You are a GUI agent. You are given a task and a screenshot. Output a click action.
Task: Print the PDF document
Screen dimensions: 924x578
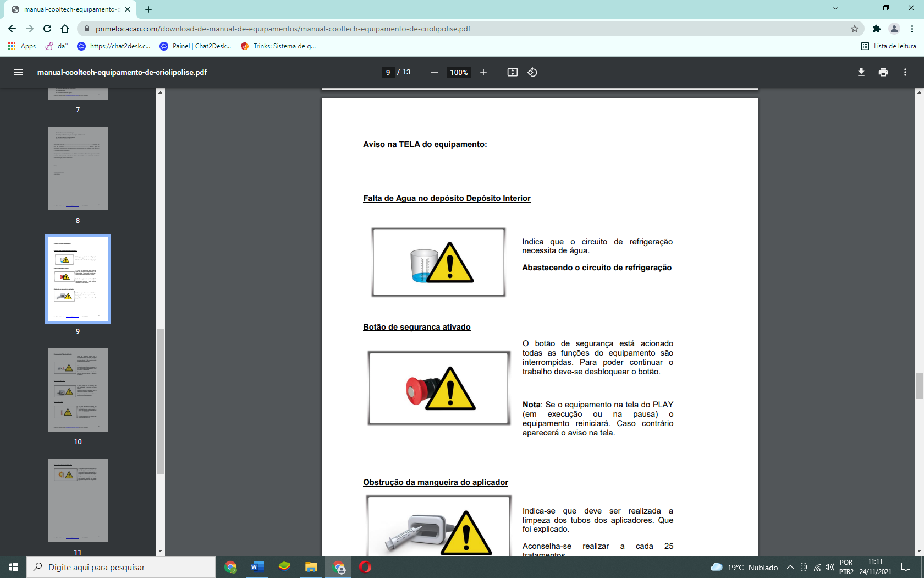tap(883, 72)
